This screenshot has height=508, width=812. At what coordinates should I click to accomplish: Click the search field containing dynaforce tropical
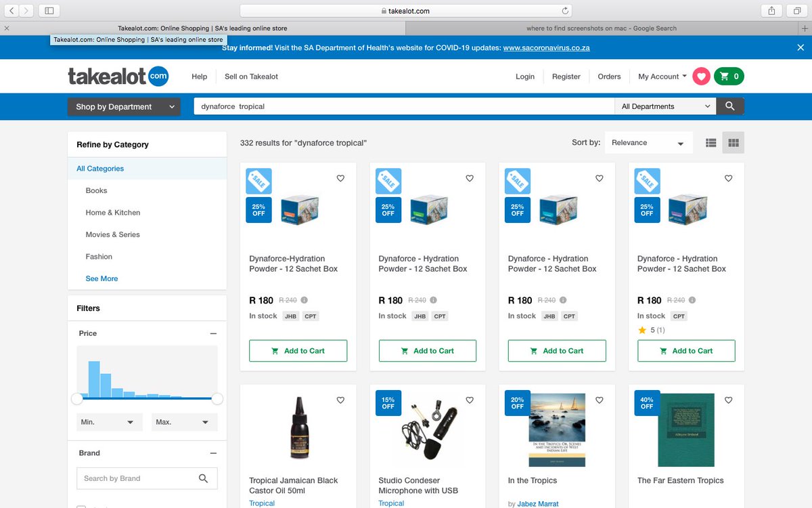pyautogui.click(x=404, y=106)
